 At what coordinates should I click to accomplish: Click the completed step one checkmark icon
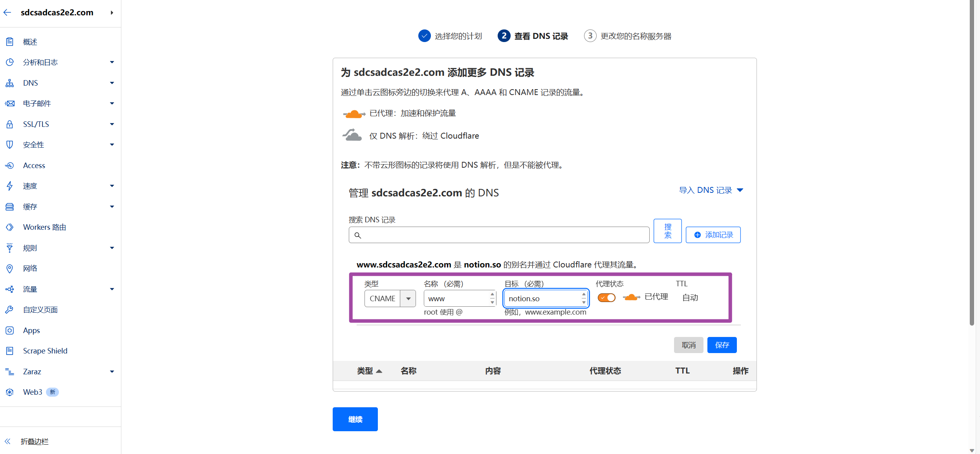pyautogui.click(x=424, y=36)
